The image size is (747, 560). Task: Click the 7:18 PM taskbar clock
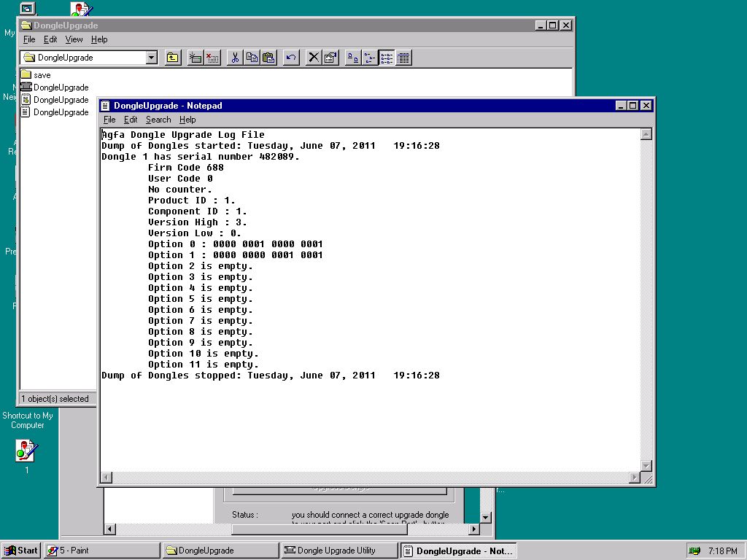tap(723, 551)
